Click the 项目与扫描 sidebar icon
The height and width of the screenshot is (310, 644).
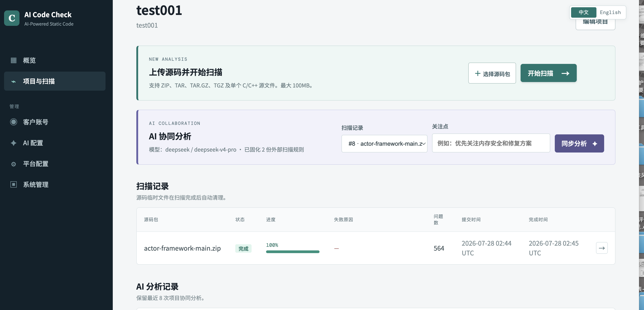[x=14, y=81]
